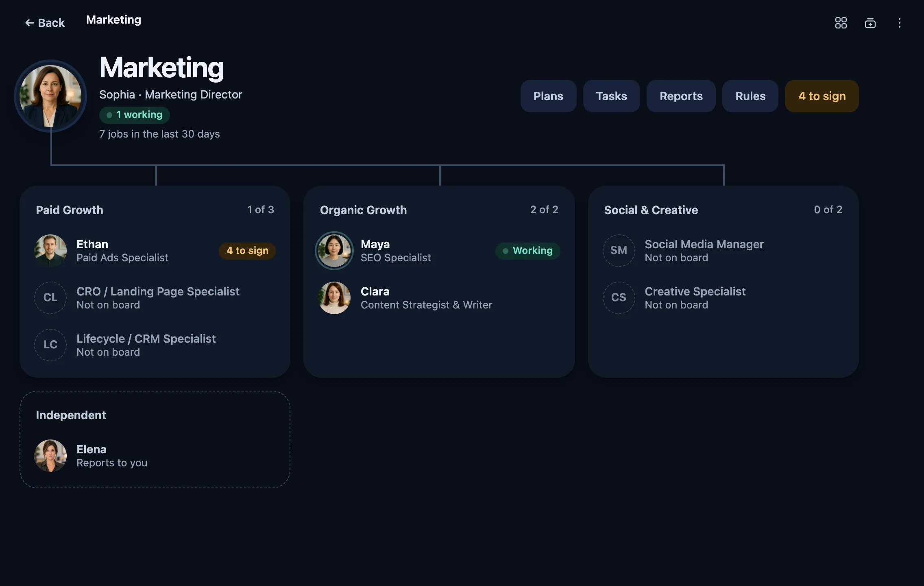The image size is (924, 586).
Task: Click the 1 of 3 count
Action: [x=260, y=210]
